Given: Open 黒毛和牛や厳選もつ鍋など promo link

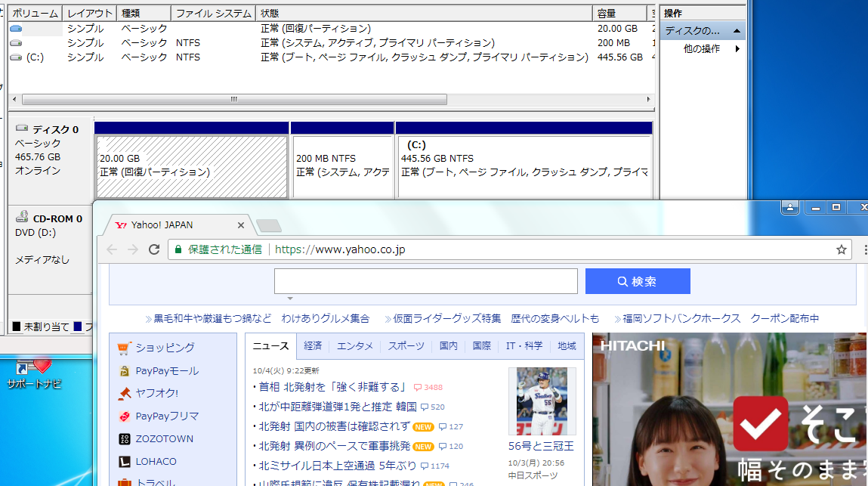Looking at the screenshot, I should click(x=212, y=319).
